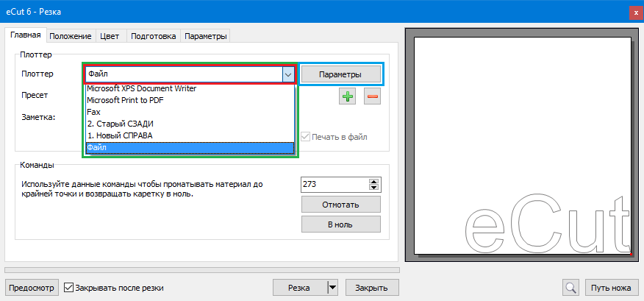Switch to the Подготовка tab
This screenshot has height=301, width=644.
[x=154, y=36]
